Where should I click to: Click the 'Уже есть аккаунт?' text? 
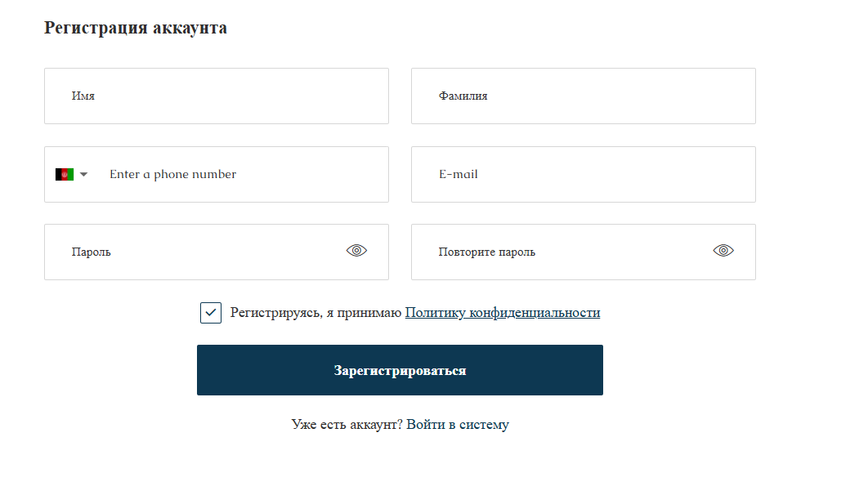click(347, 425)
